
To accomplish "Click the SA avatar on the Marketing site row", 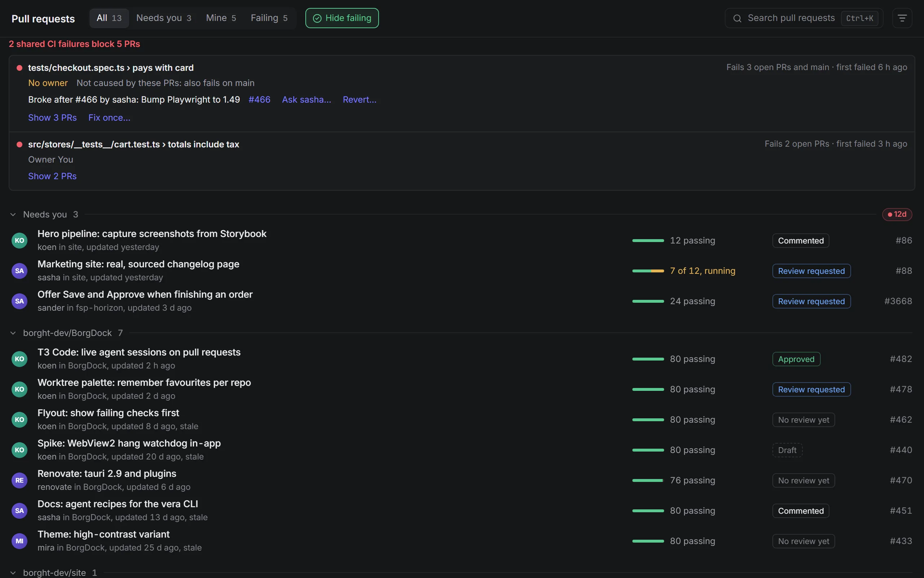I will coord(19,271).
